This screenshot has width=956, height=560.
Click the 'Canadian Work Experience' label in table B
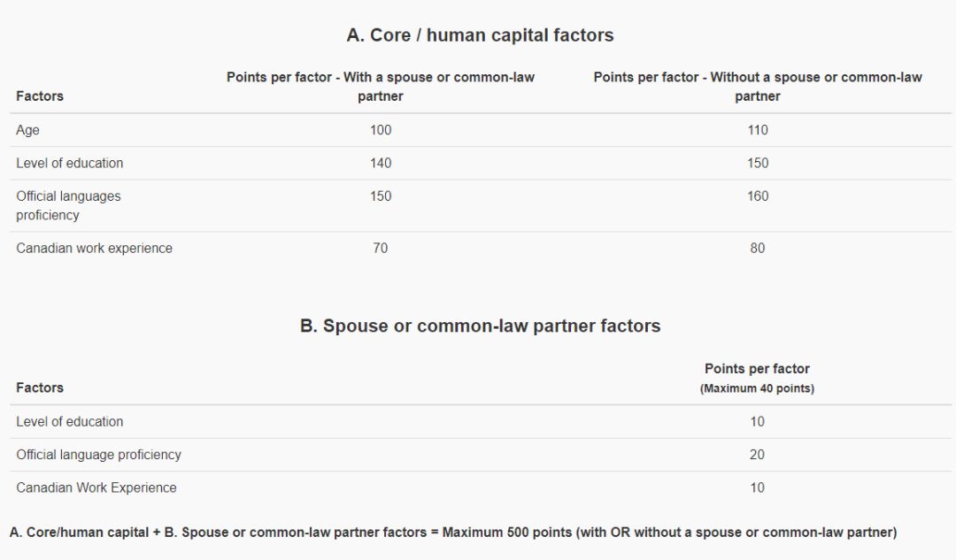(x=96, y=487)
